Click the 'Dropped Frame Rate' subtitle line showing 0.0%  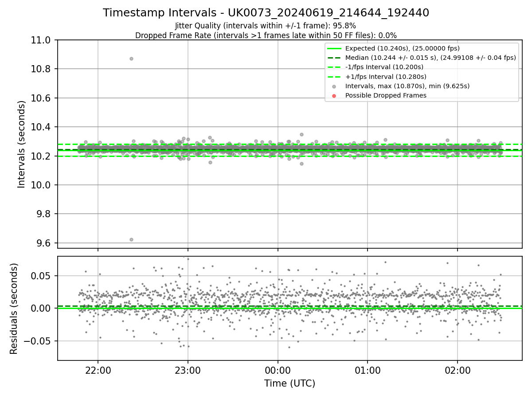(x=266, y=35)
